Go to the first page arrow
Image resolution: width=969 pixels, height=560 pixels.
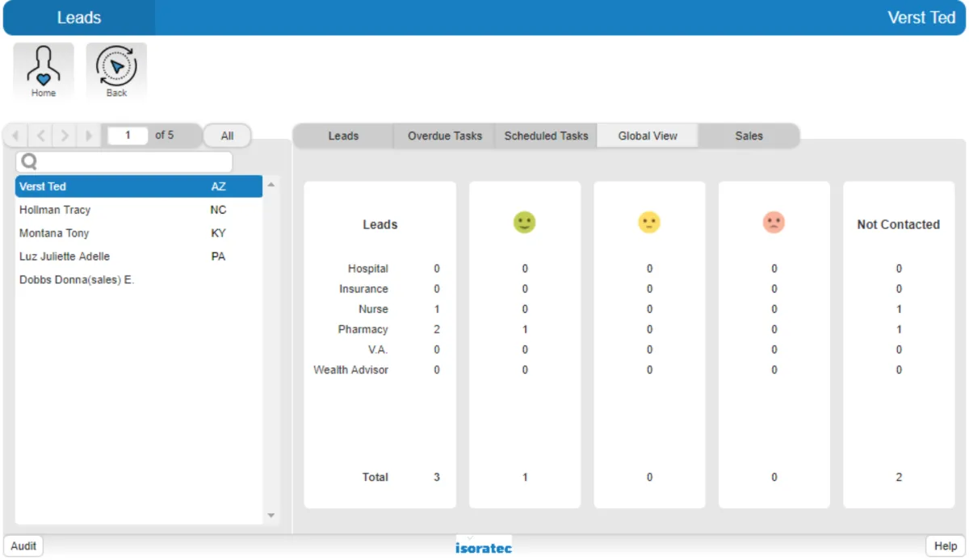pyautogui.click(x=16, y=136)
